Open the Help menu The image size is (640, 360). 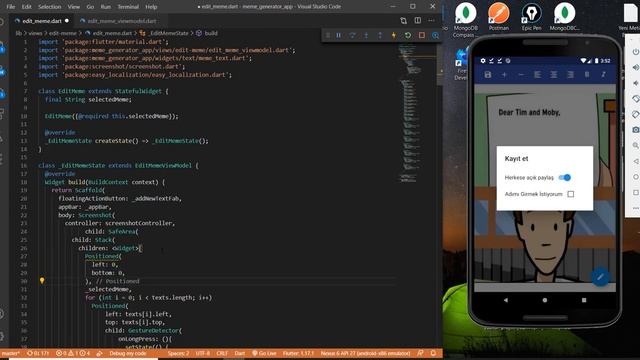click(151, 7)
